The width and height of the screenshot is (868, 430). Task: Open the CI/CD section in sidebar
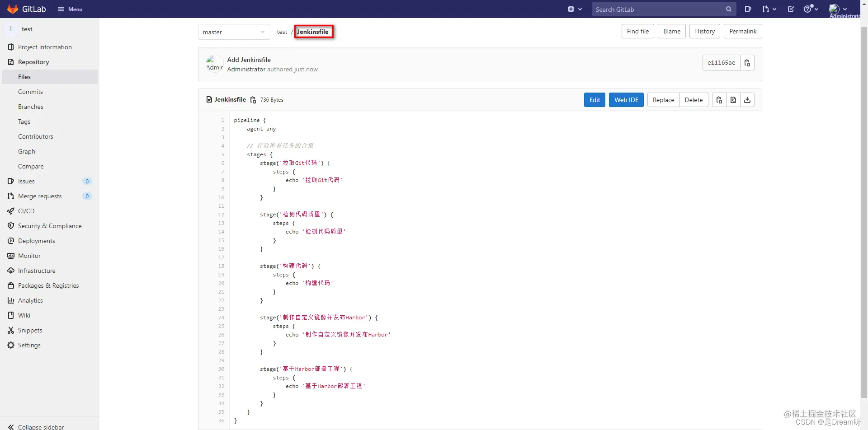tap(26, 211)
